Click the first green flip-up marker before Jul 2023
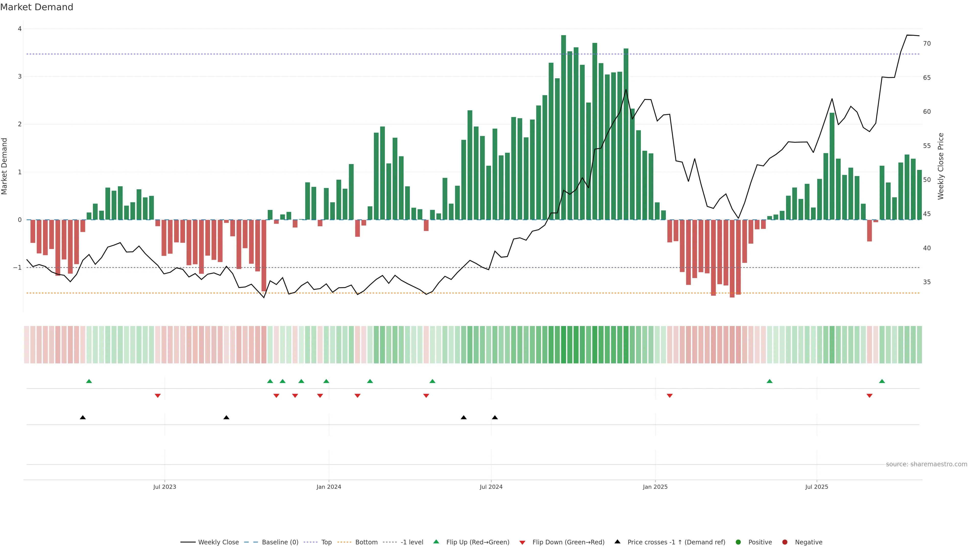The image size is (980, 551). 89,381
